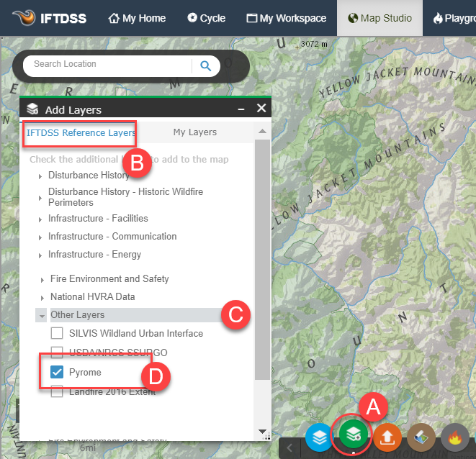Click the IFTDSS flame logo
The image size is (476, 459).
coord(24,17)
